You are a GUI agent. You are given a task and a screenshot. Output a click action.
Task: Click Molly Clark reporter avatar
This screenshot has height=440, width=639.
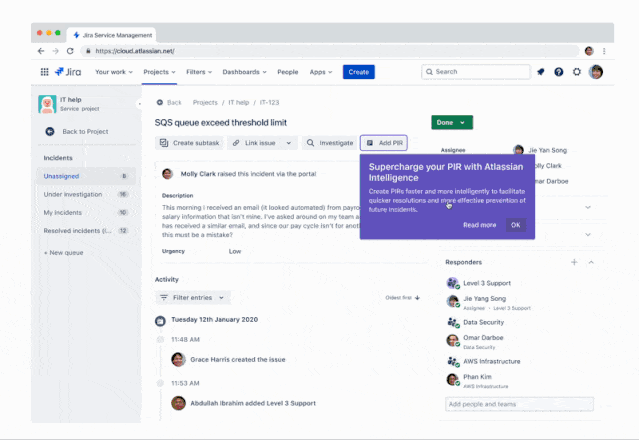[x=167, y=174]
